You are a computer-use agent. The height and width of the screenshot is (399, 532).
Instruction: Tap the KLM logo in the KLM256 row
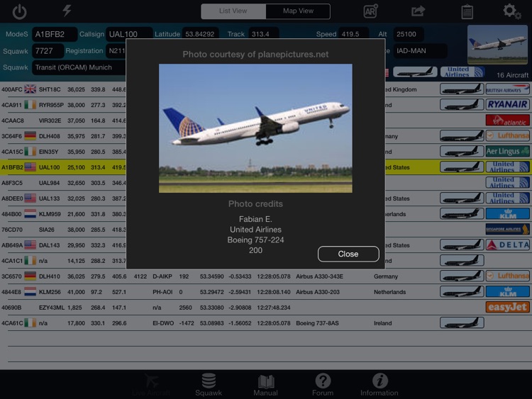point(508,291)
